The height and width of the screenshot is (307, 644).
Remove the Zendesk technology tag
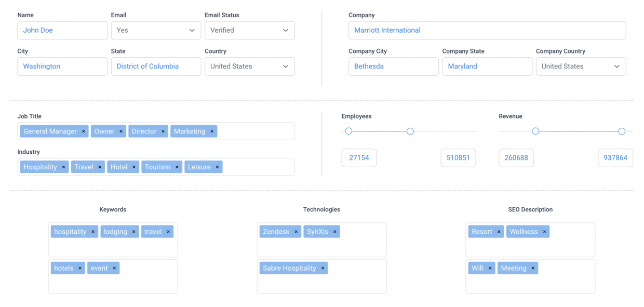[296, 231]
